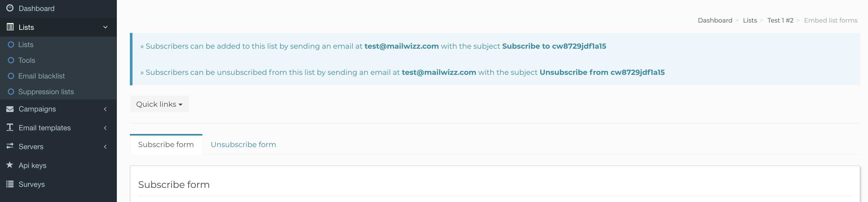The height and width of the screenshot is (202, 868).
Task: Select the Subscribe form tab
Action: click(166, 145)
